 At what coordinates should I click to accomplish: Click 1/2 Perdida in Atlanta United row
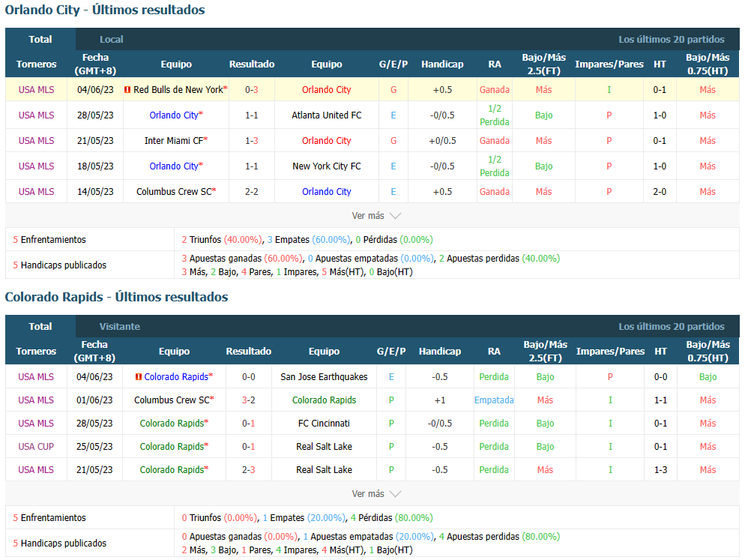(494, 115)
